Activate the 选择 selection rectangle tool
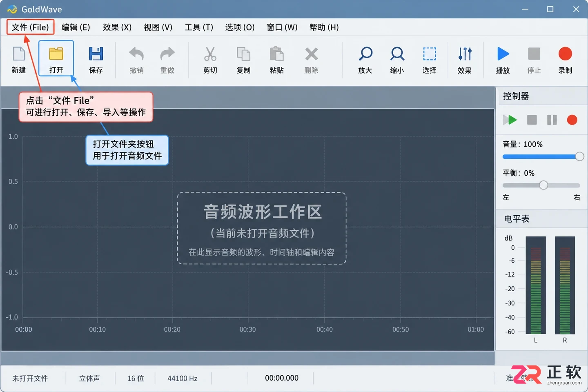This screenshot has width=588, height=392. point(429,53)
